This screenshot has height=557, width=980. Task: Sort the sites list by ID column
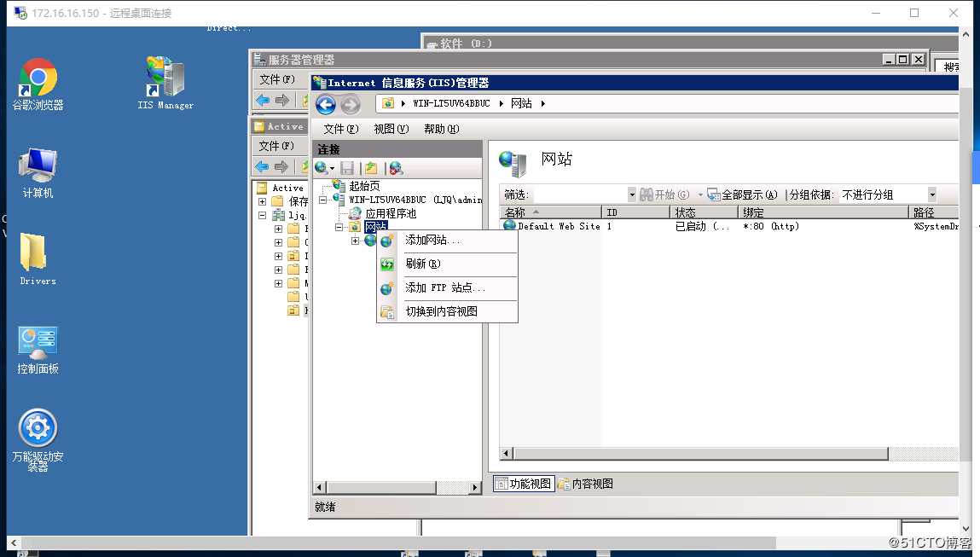635,212
